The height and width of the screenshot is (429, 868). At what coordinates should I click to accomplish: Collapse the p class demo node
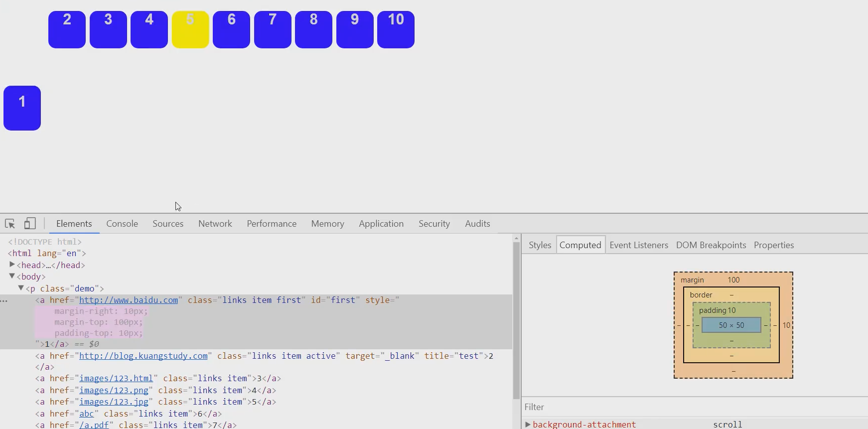pos(21,288)
